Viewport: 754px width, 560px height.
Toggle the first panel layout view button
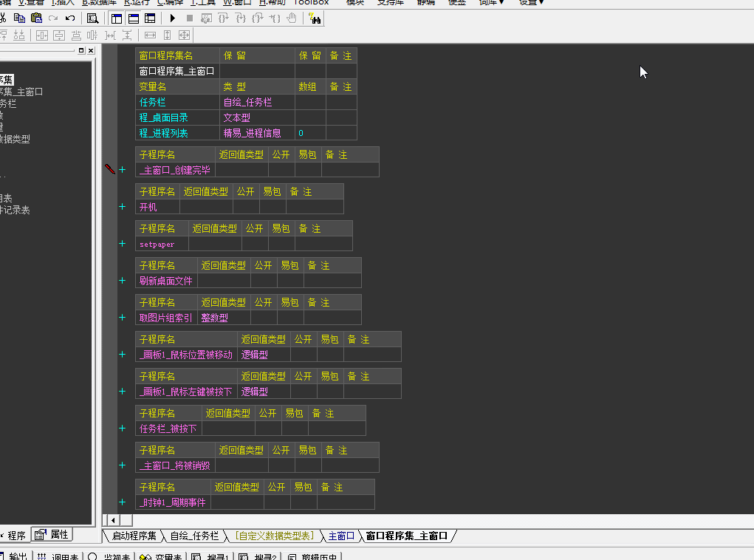(x=117, y=18)
